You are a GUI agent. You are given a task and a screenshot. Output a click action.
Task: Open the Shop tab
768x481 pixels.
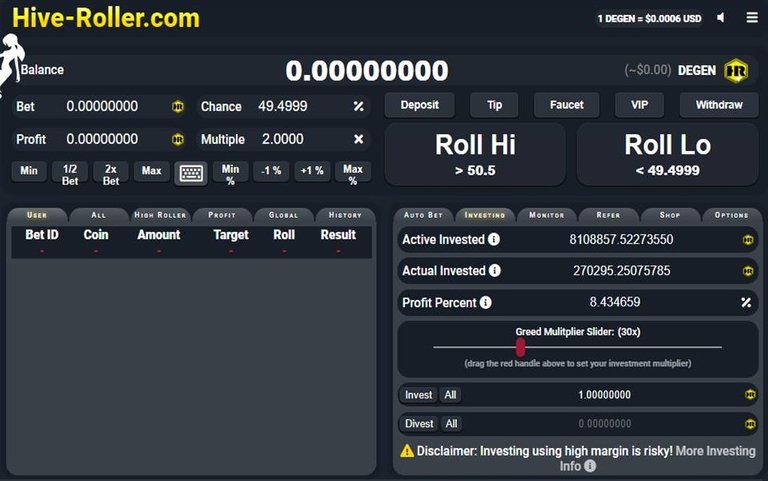point(670,215)
